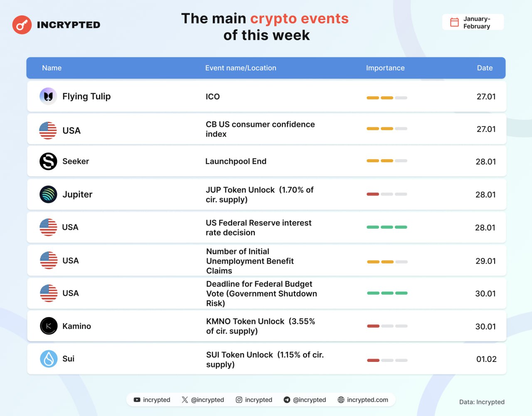
Task: Open the Instagram incrypted link
Action: [254, 400]
